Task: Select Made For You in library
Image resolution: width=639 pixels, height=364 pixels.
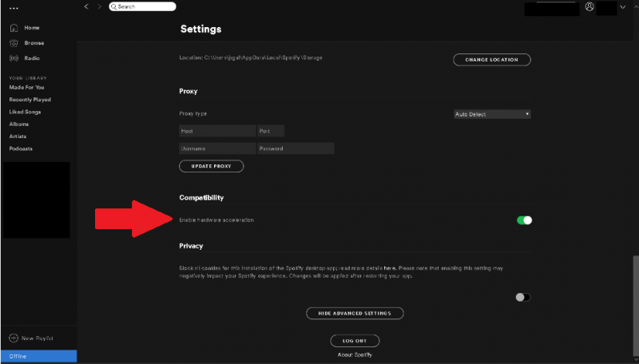Action: (x=26, y=87)
